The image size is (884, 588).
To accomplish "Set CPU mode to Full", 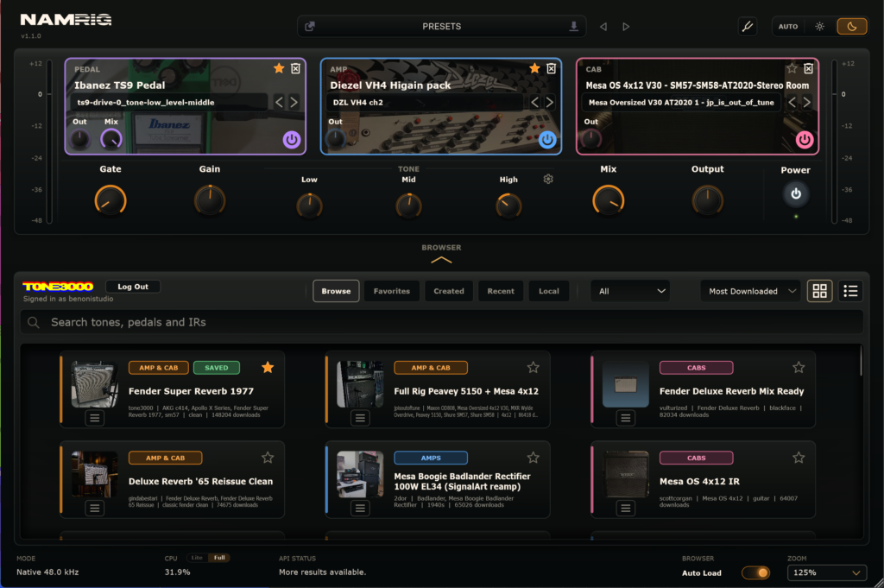I will click(x=219, y=558).
